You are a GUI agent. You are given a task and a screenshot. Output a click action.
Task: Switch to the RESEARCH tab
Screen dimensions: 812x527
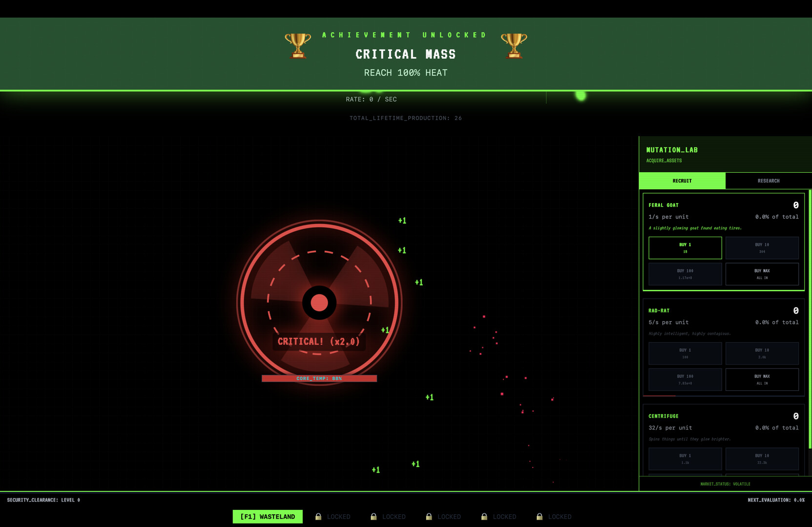769,181
